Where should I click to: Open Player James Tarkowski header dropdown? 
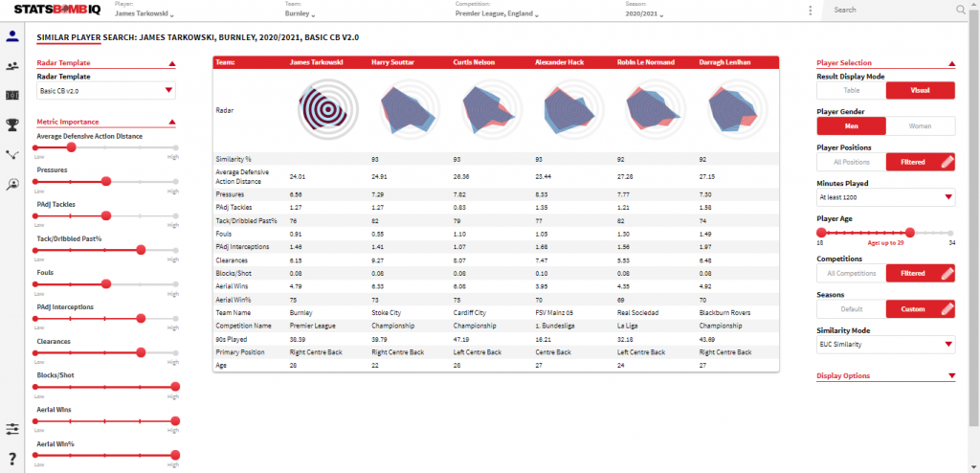[145, 13]
